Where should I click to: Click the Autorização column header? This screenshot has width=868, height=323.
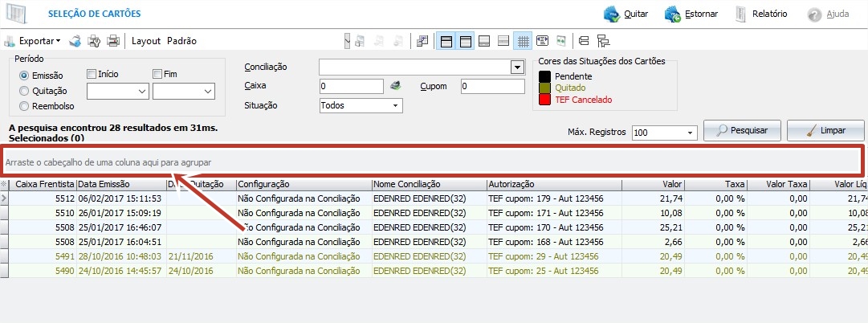point(553,184)
